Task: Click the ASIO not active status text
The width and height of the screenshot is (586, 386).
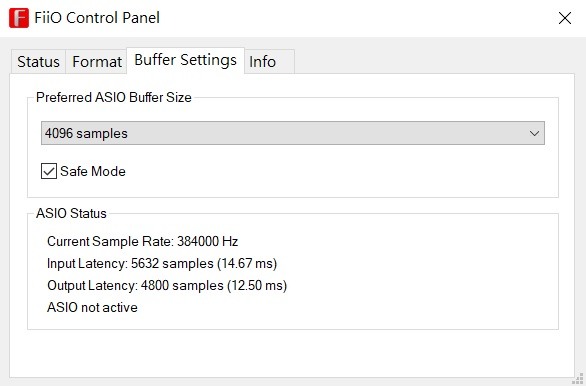Action: pyautogui.click(x=92, y=307)
